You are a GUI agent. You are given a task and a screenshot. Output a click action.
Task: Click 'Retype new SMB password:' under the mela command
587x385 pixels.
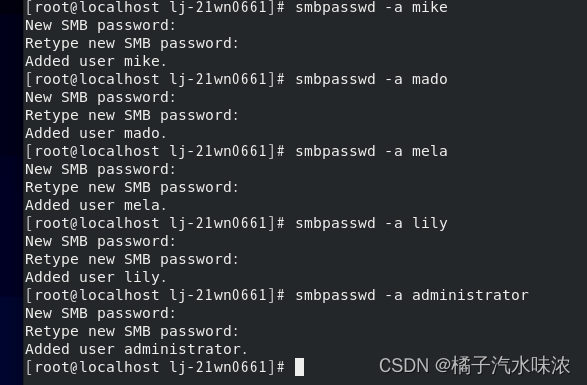pyautogui.click(x=132, y=188)
